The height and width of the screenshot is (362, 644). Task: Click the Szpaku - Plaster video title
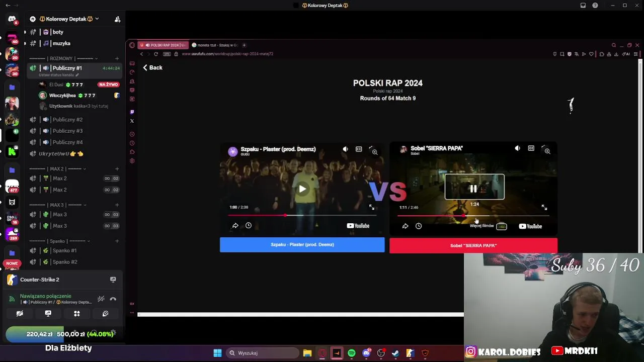[x=278, y=149]
